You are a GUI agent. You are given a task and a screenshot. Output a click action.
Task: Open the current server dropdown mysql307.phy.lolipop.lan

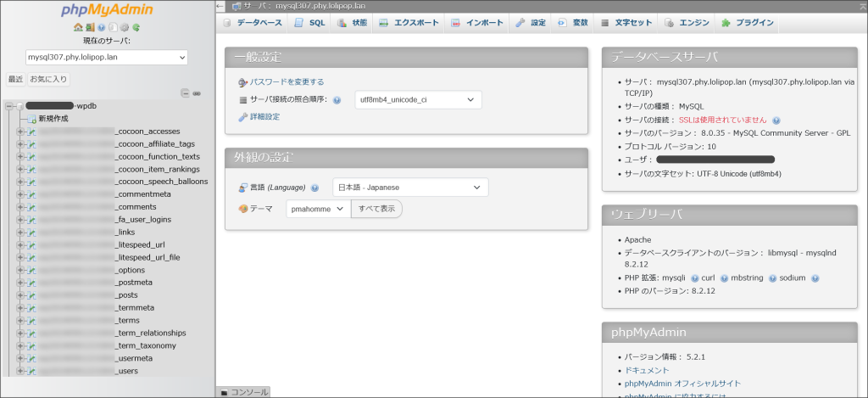pyautogui.click(x=107, y=57)
